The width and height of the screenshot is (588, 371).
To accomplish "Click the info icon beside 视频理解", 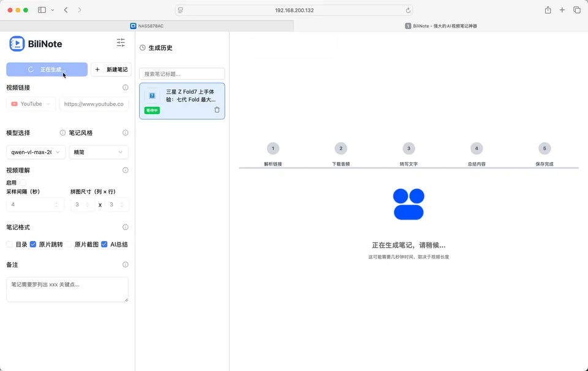I will [x=126, y=170].
